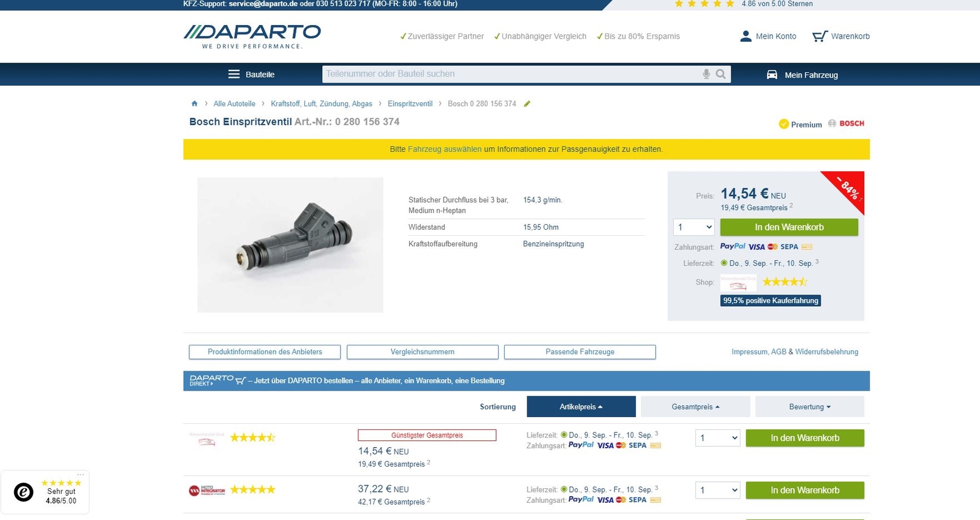Open the Vergleichsnummern tab
Viewport: 980px width, 520px height.
coord(422,352)
